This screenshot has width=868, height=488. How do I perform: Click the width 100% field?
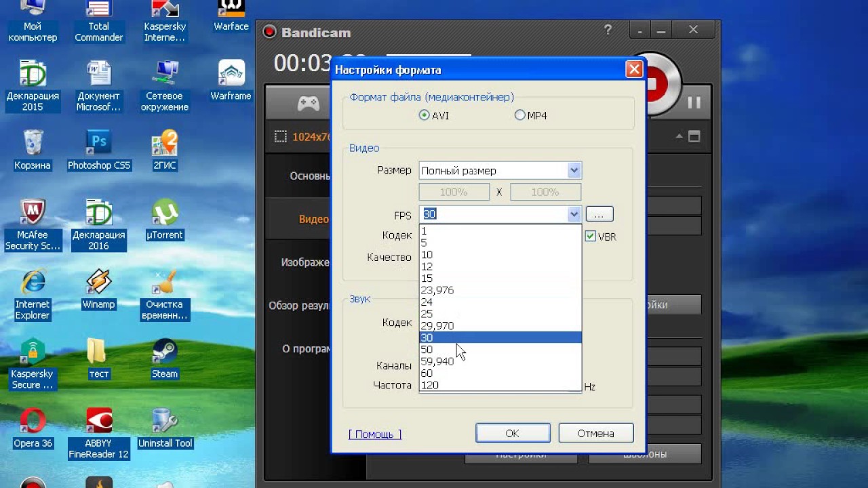point(454,192)
